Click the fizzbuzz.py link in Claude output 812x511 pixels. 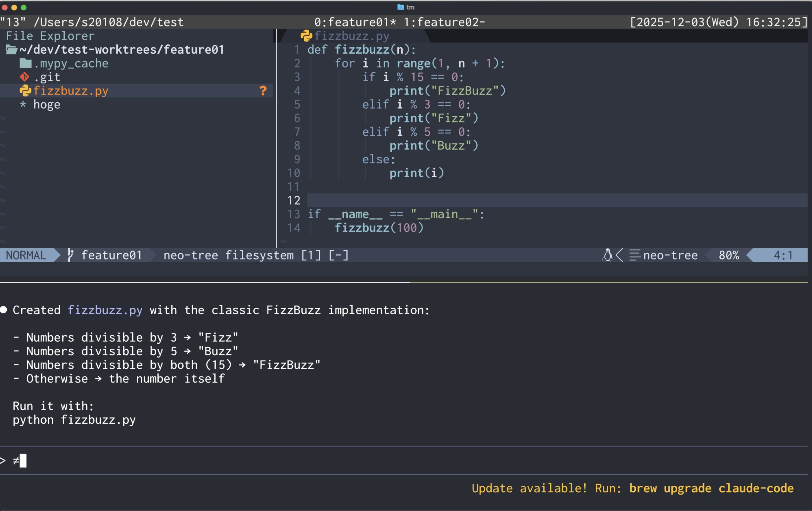105,310
